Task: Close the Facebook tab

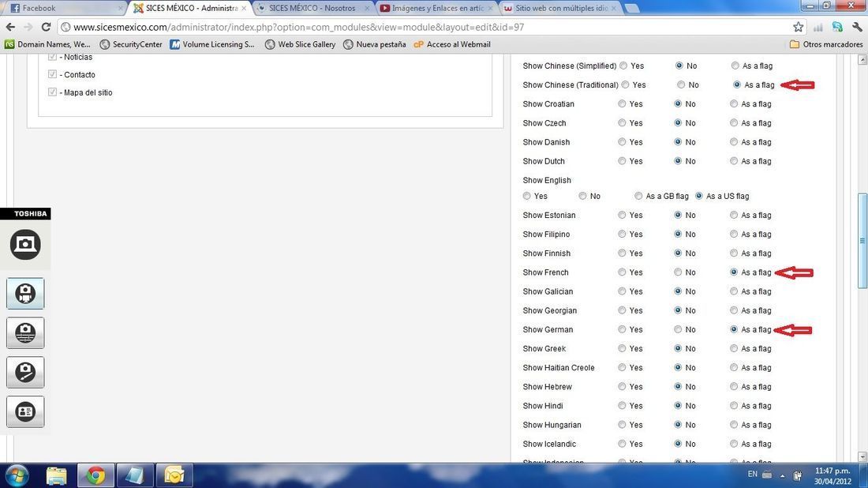Action: [x=120, y=9]
